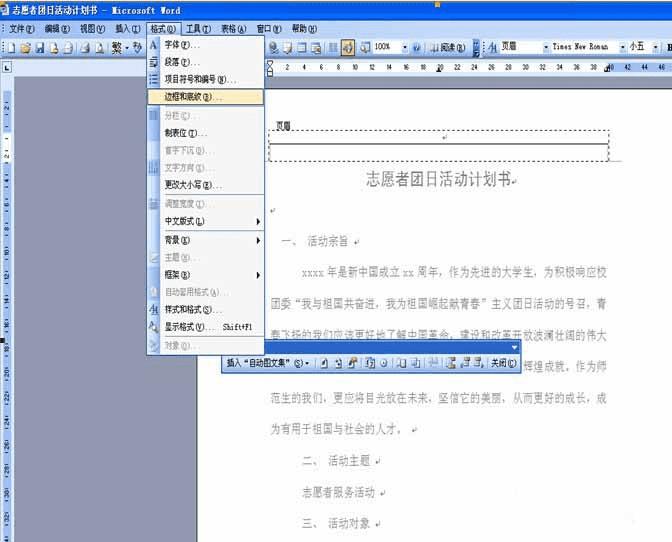Click the Format Page Number header icon
The width and height of the screenshot is (672, 542).
point(352,363)
